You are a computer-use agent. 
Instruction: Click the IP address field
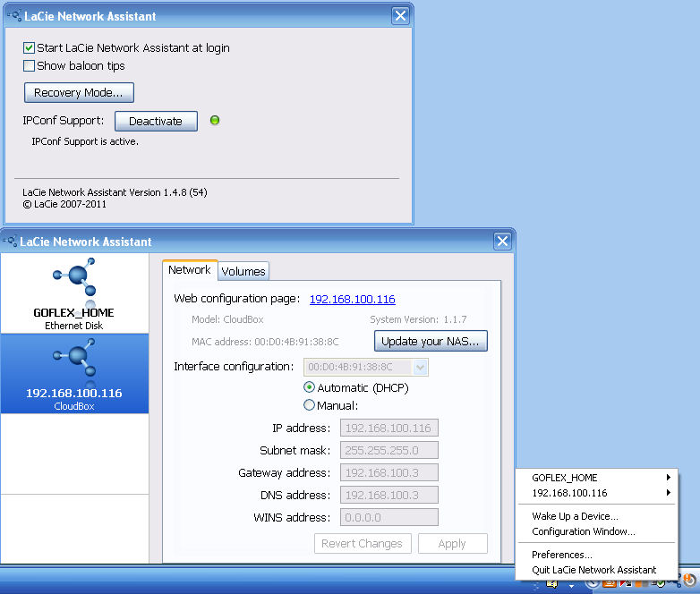point(389,428)
